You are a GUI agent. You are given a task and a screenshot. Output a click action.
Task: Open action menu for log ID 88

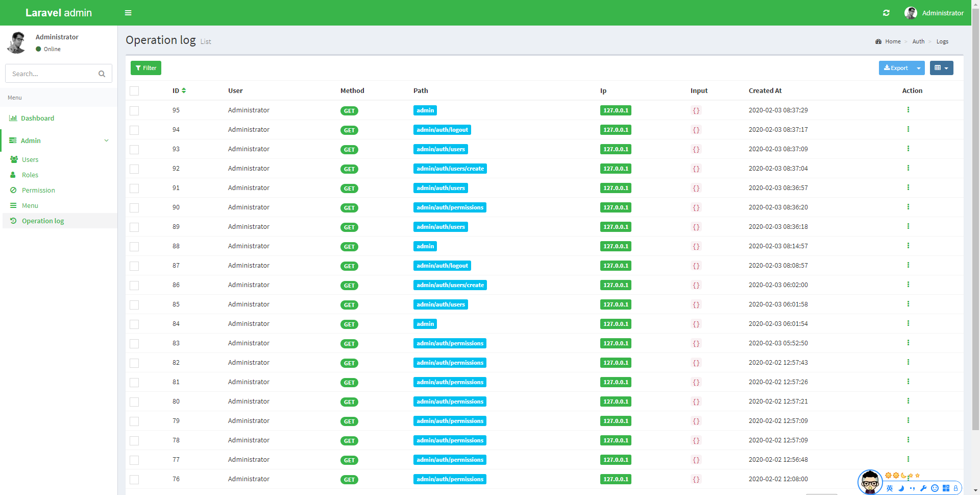[908, 246]
